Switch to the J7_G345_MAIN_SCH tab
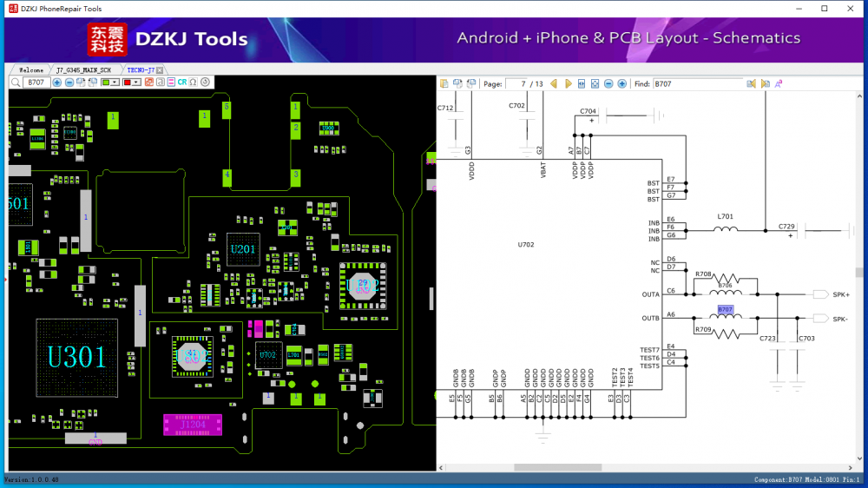 [83, 70]
